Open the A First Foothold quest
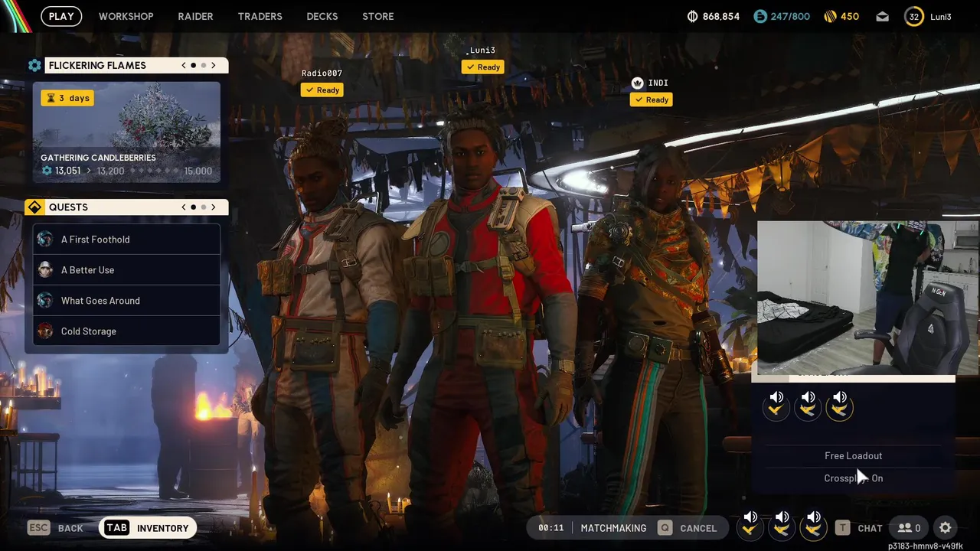The image size is (980, 551). tap(126, 239)
